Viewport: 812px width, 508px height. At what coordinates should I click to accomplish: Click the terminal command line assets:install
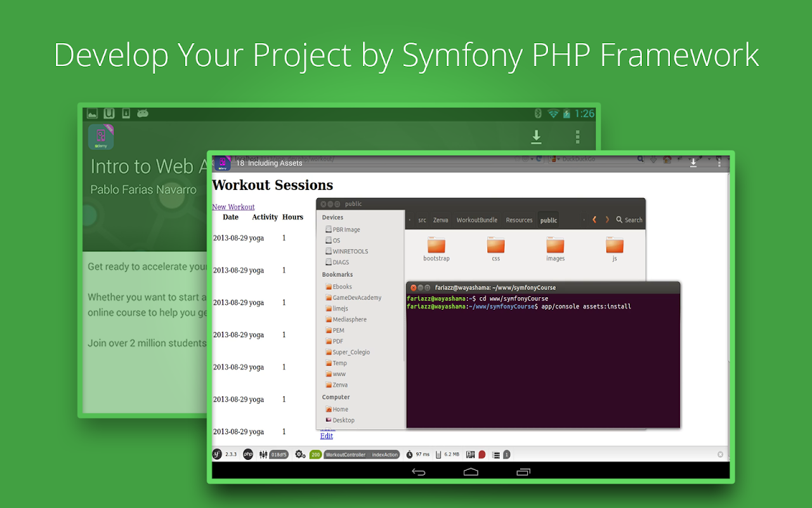click(x=519, y=307)
